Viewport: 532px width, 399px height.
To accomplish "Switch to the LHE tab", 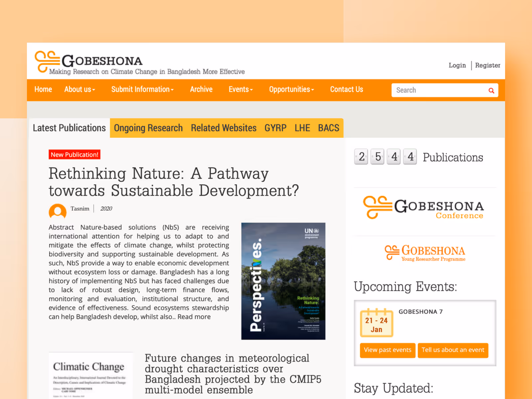I will coord(302,128).
